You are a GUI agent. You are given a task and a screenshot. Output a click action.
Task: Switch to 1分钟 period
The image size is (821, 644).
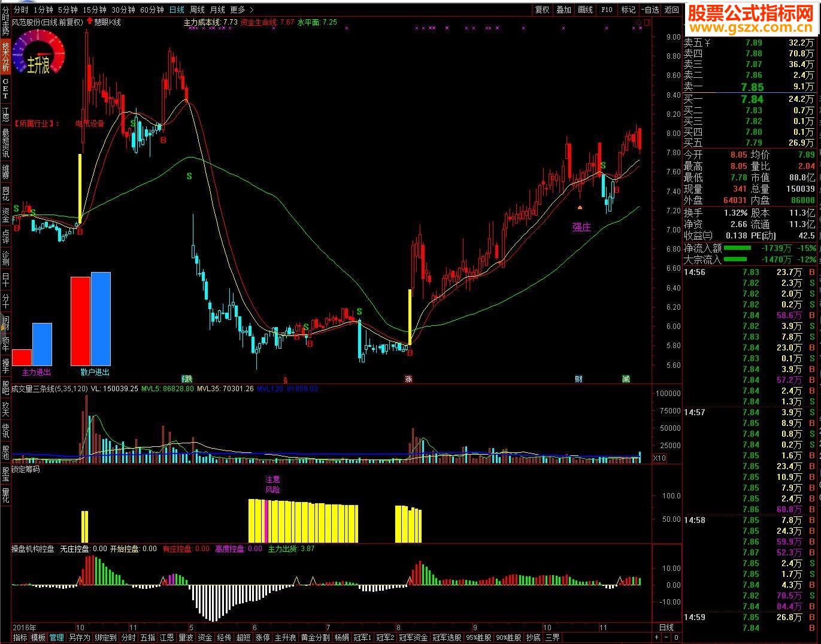coord(44,10)
